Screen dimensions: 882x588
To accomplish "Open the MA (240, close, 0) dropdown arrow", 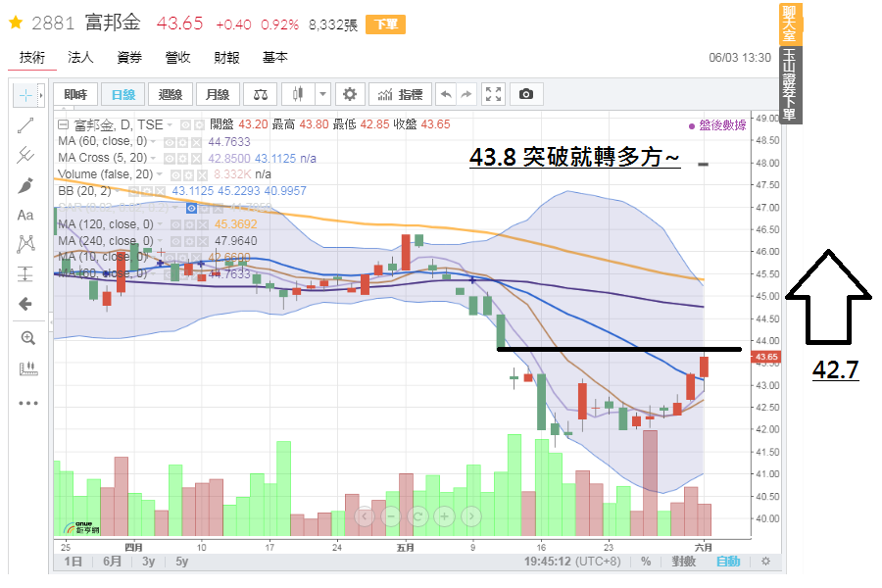I will (x=161, y=241).
